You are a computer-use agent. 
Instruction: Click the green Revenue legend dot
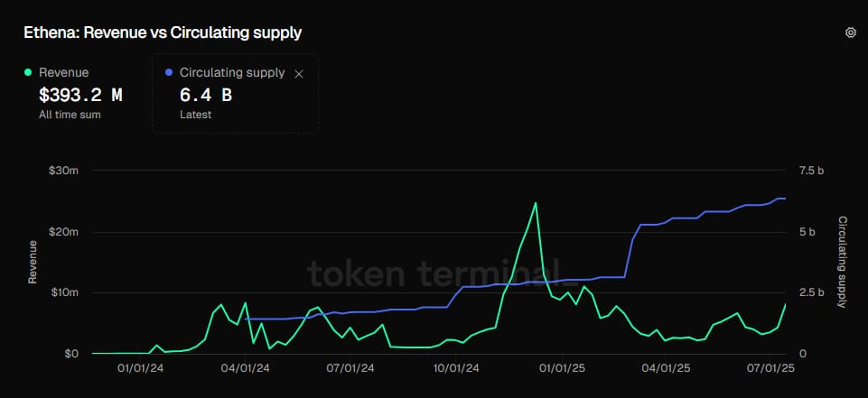click(x=29, y=72)
